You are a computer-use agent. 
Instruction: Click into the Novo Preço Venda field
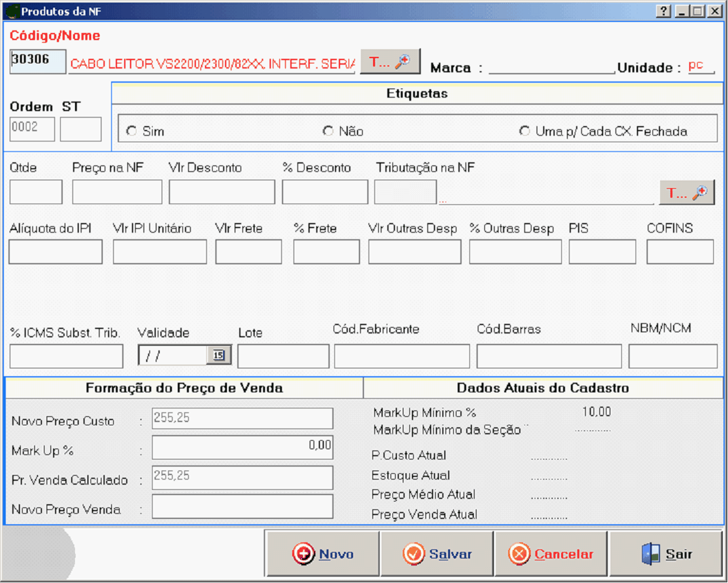coord(242,507)
